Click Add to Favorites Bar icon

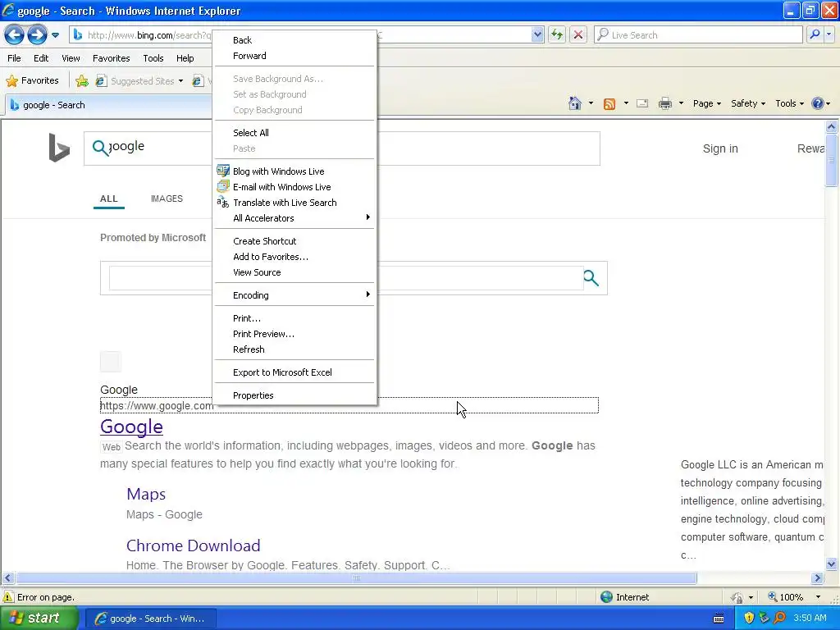tap(82, 81)
